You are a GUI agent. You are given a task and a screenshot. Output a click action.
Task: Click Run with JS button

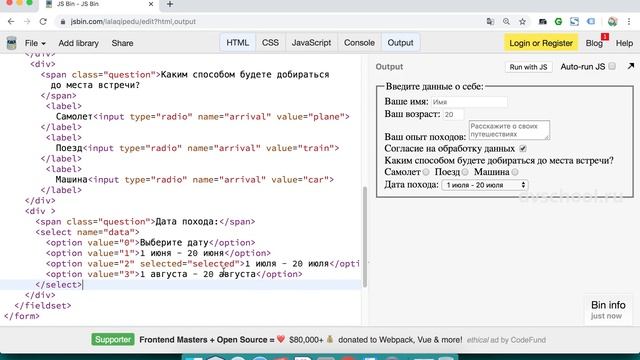[528, 67]
